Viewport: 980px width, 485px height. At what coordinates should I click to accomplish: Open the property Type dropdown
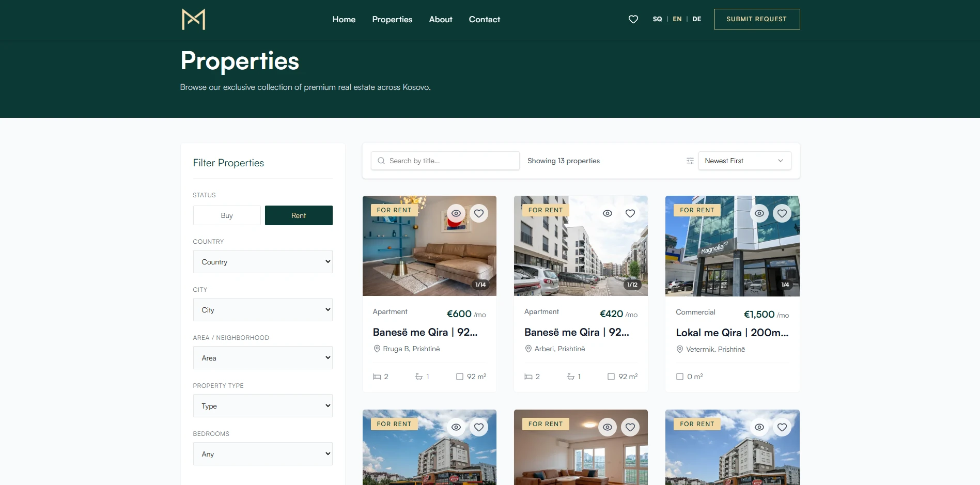pos(263,406)
